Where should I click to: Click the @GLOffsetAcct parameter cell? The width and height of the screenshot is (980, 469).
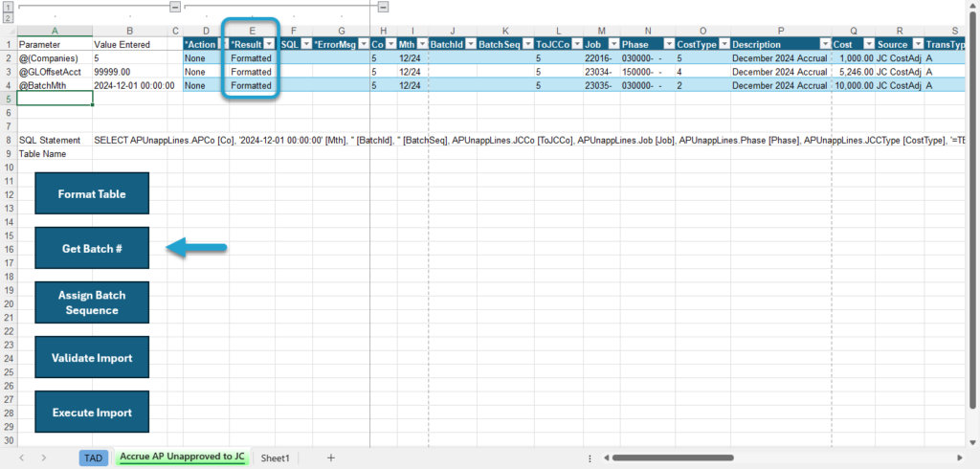[55, 72]
